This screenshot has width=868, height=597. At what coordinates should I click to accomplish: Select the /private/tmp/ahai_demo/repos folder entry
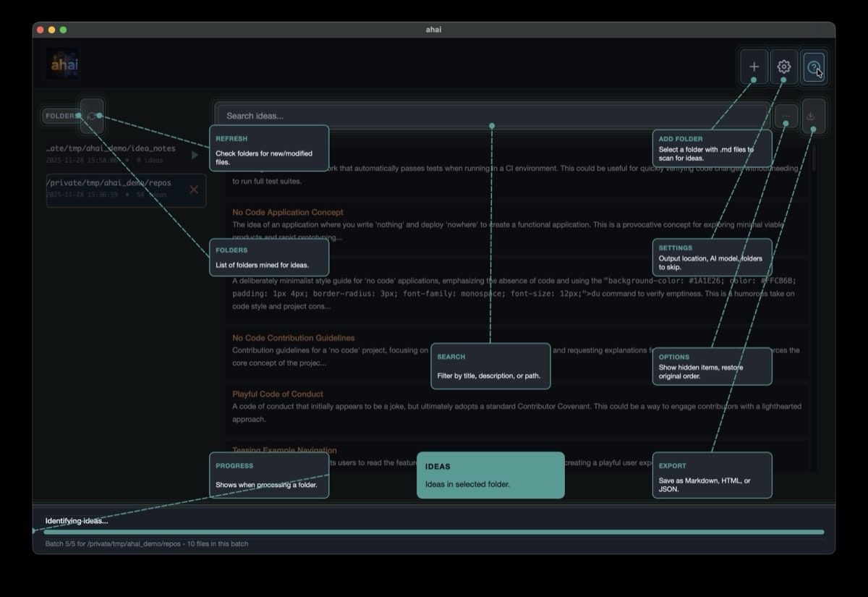click(x=116, y=190)
